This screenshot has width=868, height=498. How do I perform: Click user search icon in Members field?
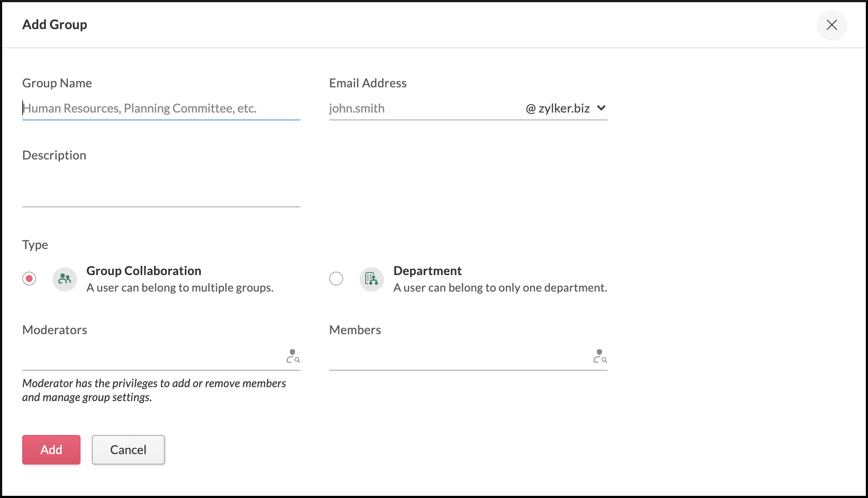pyautogui.click(x=600, y=356)
